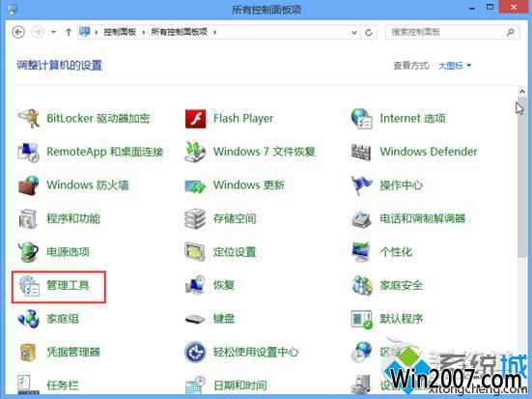This screenshot has height=399, width=532.
Task: Open the 默认程序 icon
Action: click(x=362, y=319)
